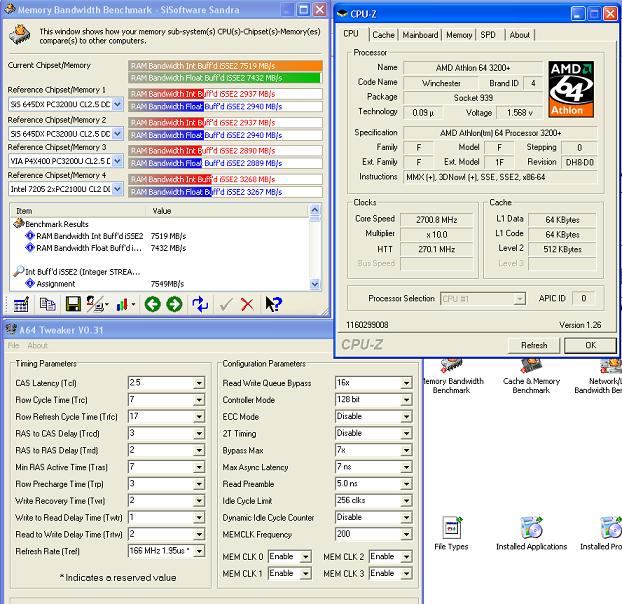
Task: Open the Row Refresh Cycle Time (Trfc) dropdown
Action: coord(199,417)
